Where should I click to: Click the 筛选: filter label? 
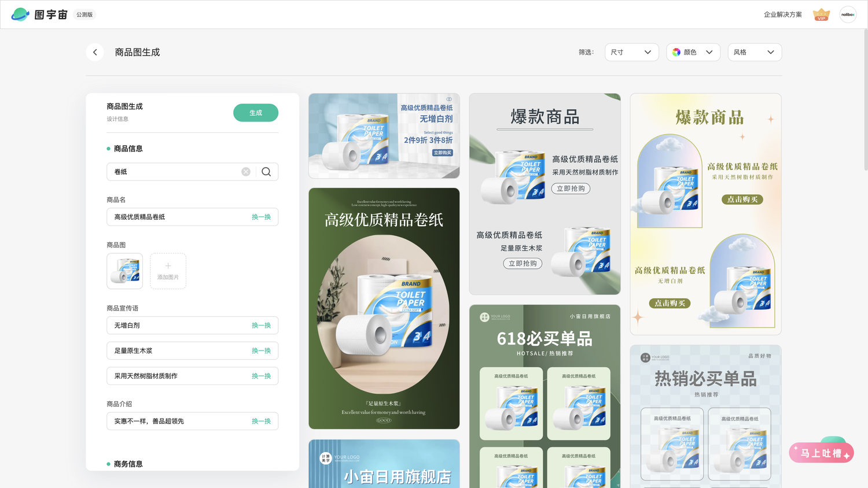586,52
